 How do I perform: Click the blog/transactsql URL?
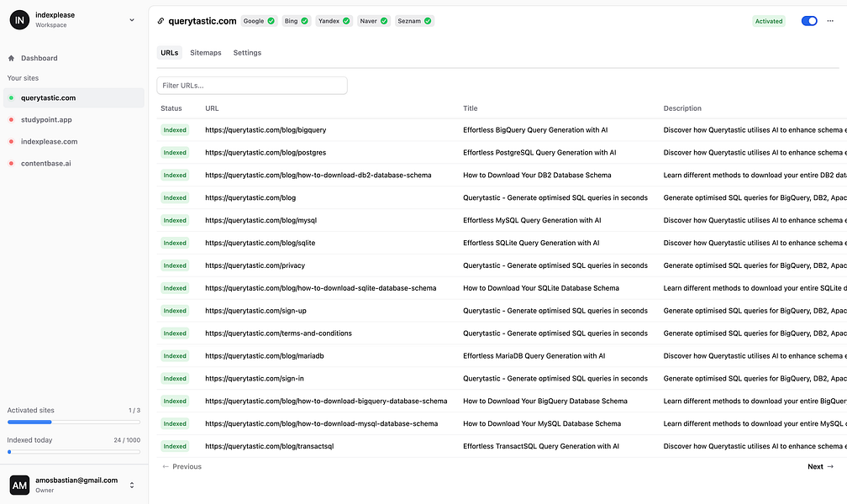[270, 446]
